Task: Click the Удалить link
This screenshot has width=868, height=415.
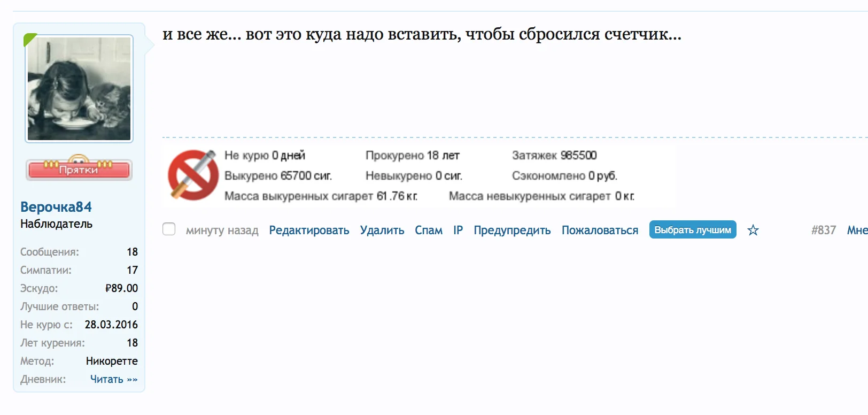Action: click(x=382, y=230)
